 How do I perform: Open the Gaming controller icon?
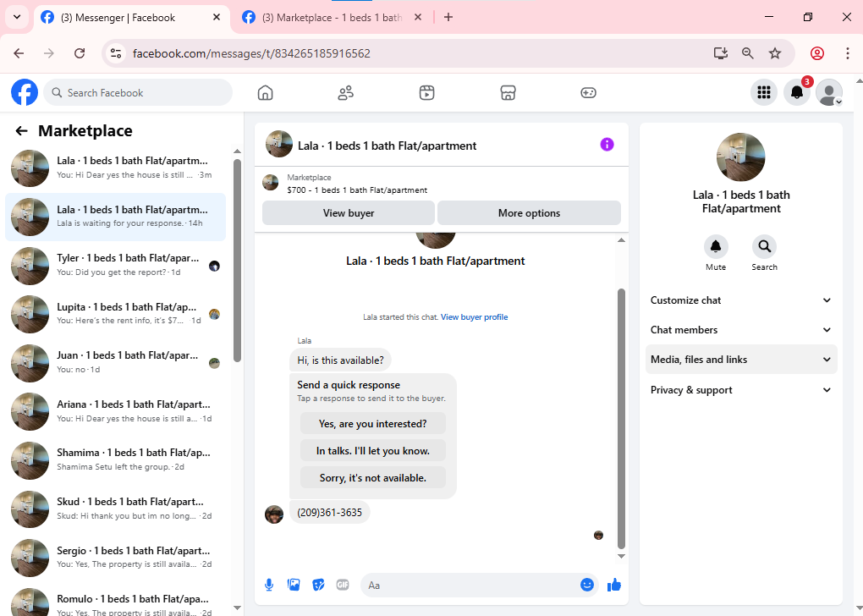pyautogui.click(x=588, y=92)
